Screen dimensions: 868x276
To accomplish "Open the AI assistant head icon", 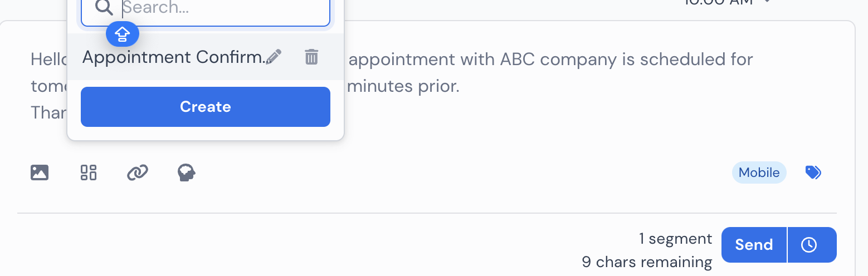I will pyautogui.click(x=187, y=172).
